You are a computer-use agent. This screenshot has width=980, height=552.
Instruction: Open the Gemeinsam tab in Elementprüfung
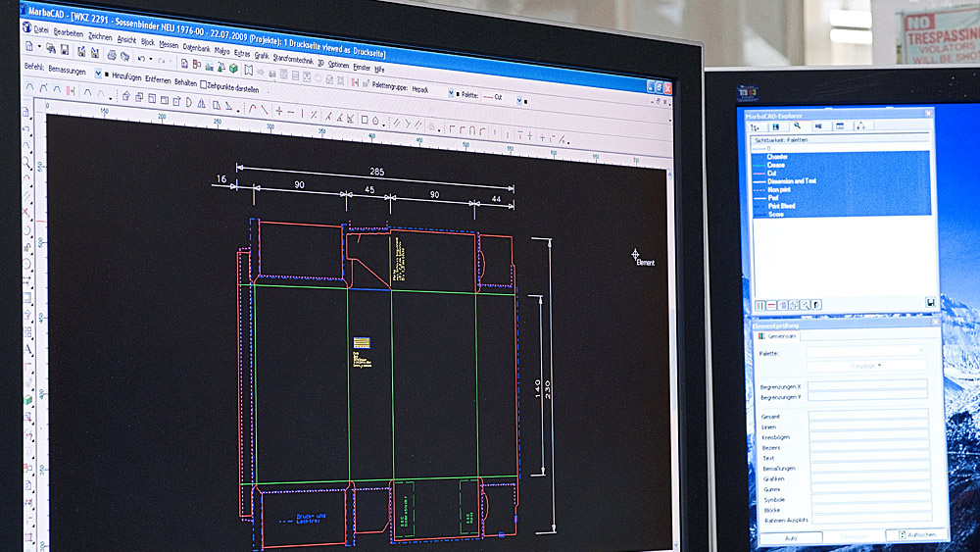(x=778, y=336)
